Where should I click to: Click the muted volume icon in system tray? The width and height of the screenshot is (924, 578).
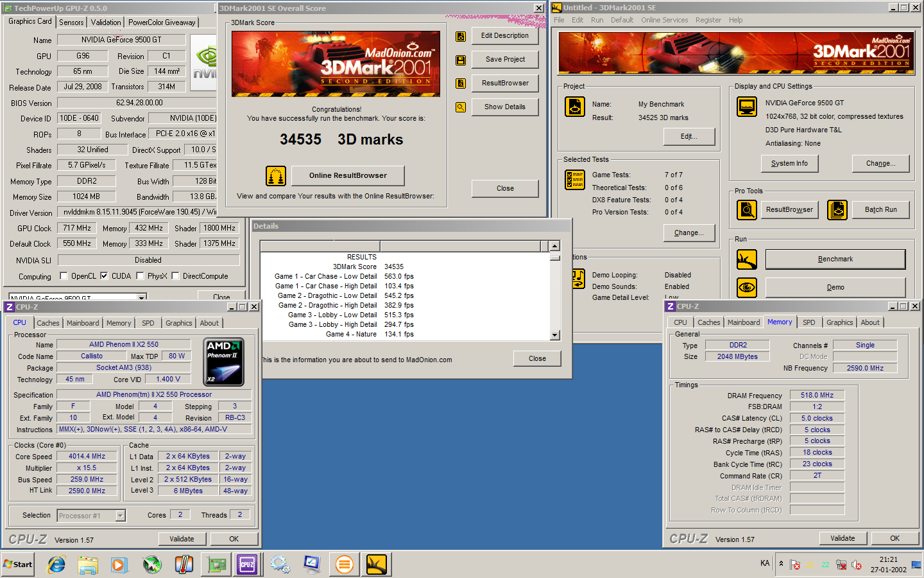click(x=856, y=565)
